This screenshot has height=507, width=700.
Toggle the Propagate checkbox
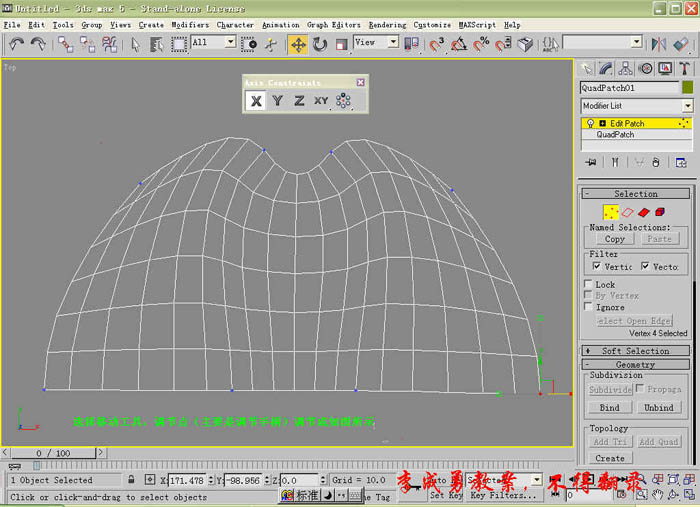(x=640, y=389)
